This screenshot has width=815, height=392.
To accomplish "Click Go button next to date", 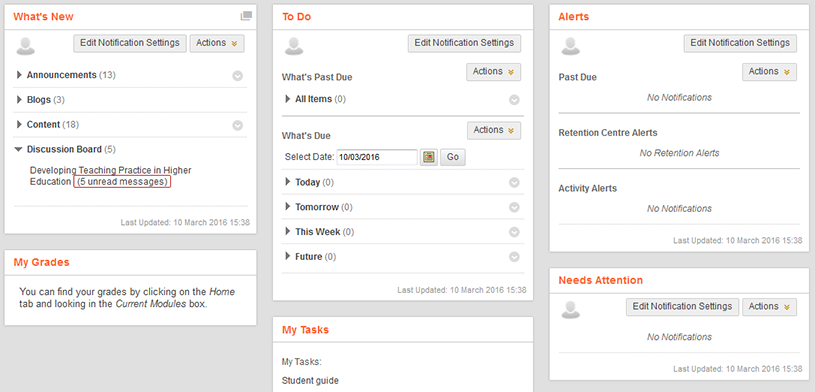I will click(453, 157).
